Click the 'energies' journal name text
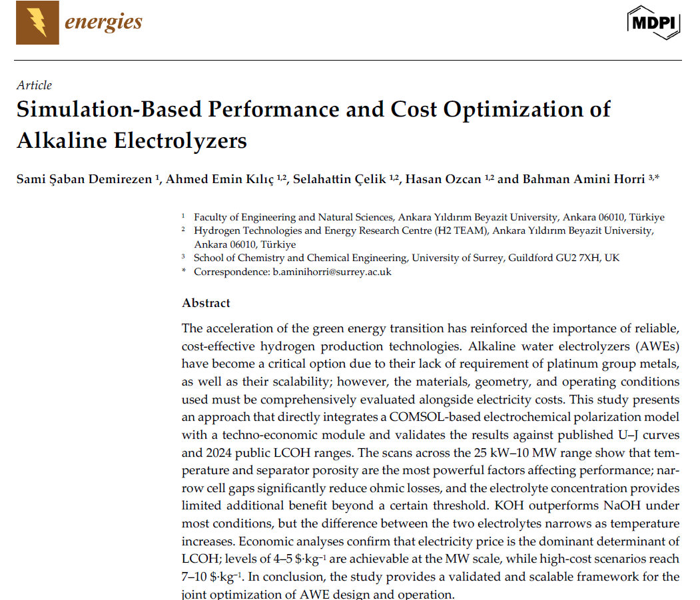The height and width of the screenshot is (600, 700). point(103,22)
